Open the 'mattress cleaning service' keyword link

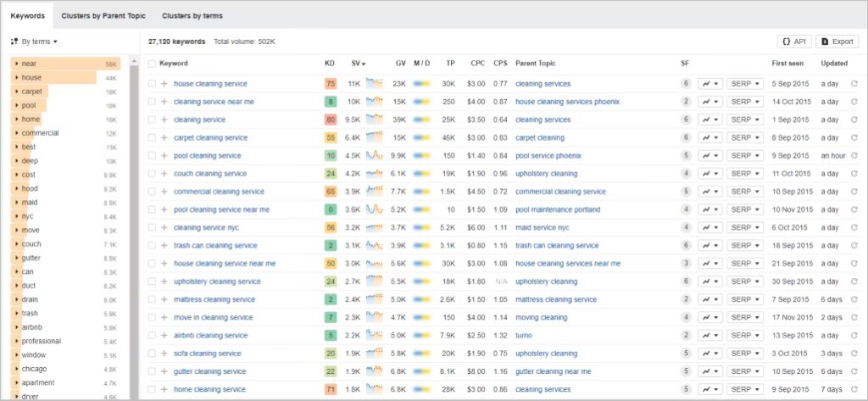(x=214, y=299)
